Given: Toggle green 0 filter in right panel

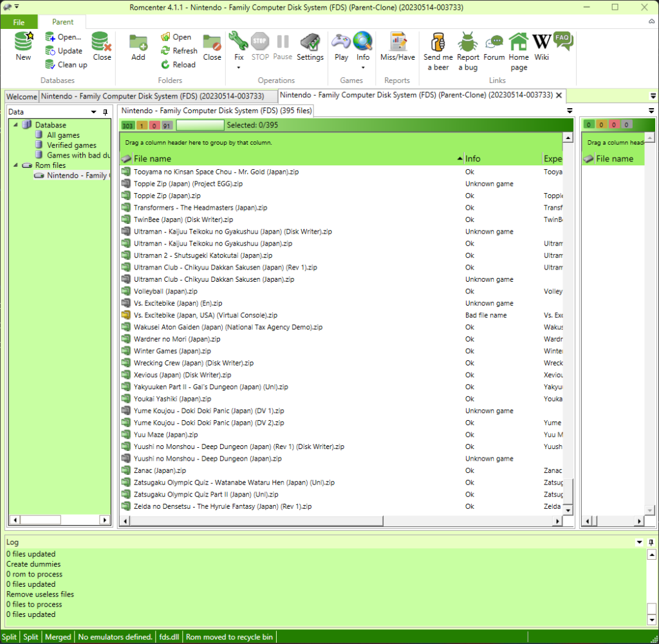Looking at the screenshot, I should coord(589,124).
